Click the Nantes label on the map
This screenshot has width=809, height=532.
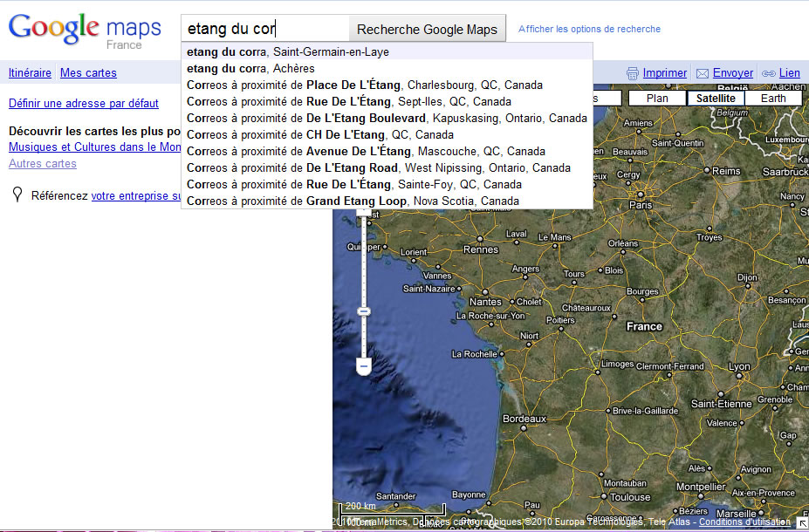coord(485,302)
